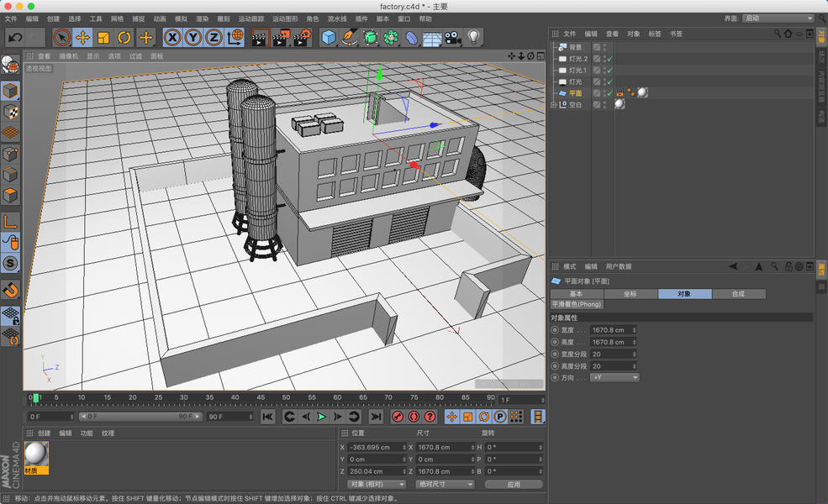Open Edit Render Settings gear clapperboard
The height and width of the screenshot is (504, 828).
point(302,38)
